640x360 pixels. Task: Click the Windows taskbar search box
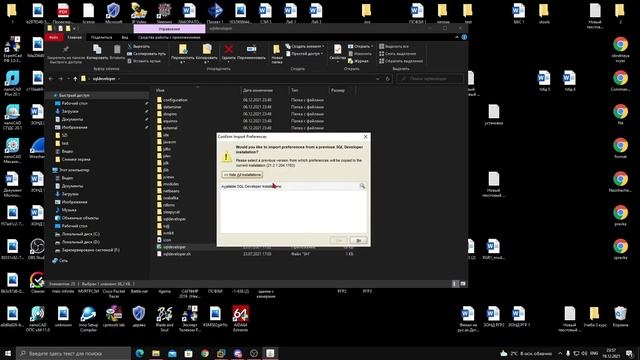pyautogui.click(x=73, y=353)
